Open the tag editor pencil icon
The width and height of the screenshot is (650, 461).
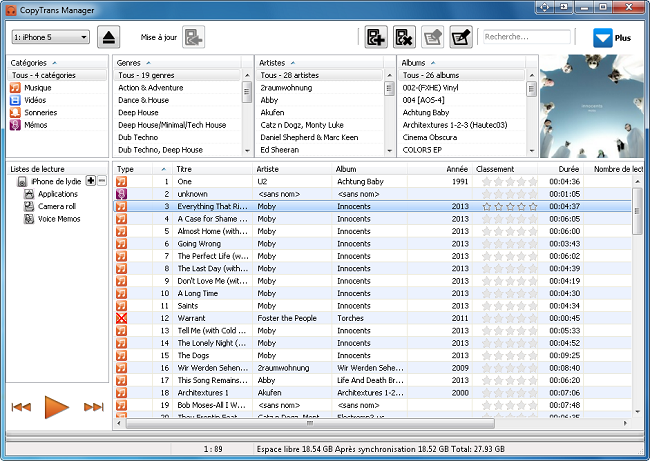pyautogui.click(x=461, y=37)
